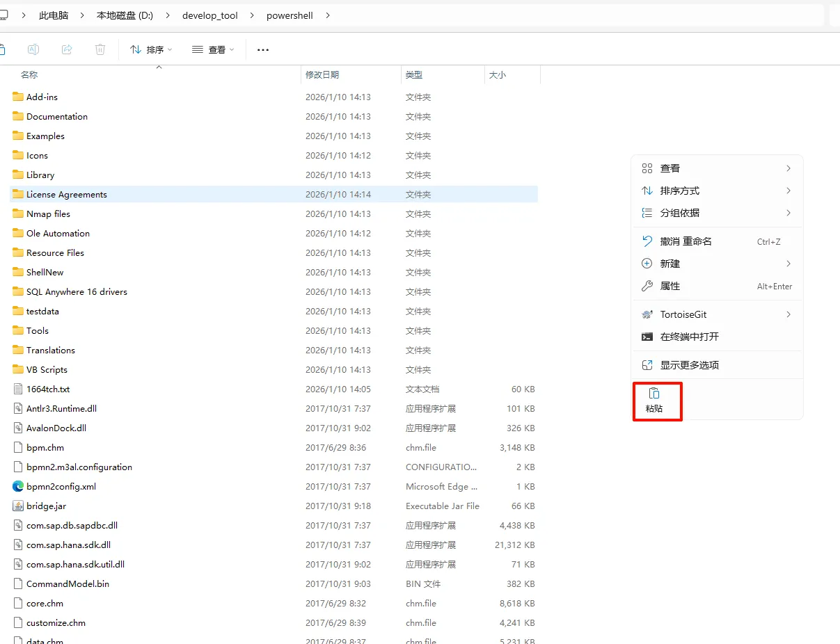Select core.chm file name
Viewport: 840px width, 644px height.
[x=45, y=603]
